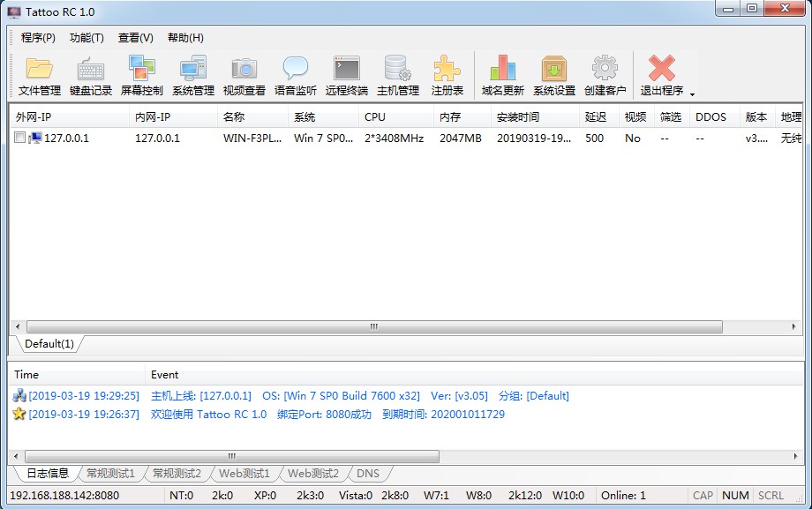Click the 创建客户 create client gear icon

605,68
